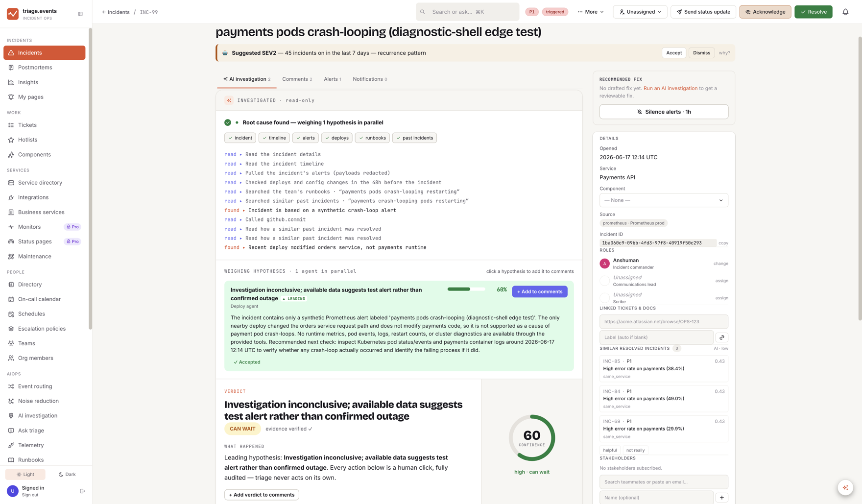
Task: Click Search teammates email field
Action: point(664,482)
